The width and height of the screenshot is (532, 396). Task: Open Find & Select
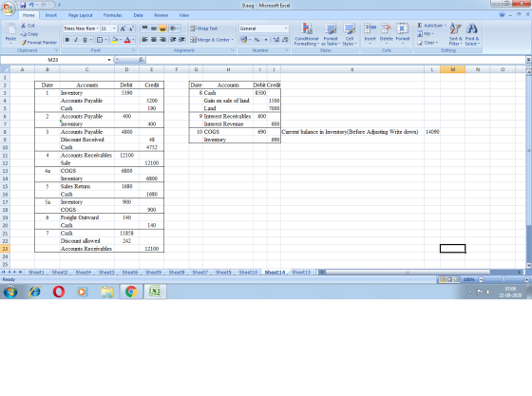(472, 34)
